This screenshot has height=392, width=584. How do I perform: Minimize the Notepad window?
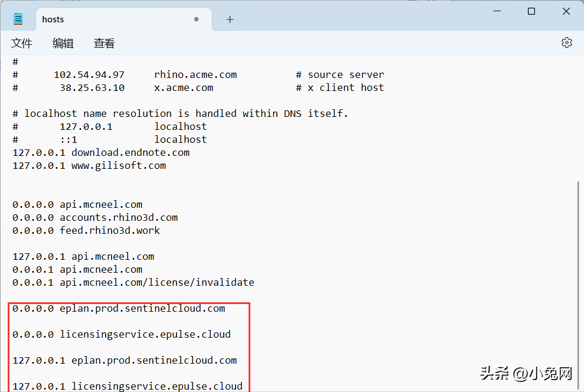(497, 11)
